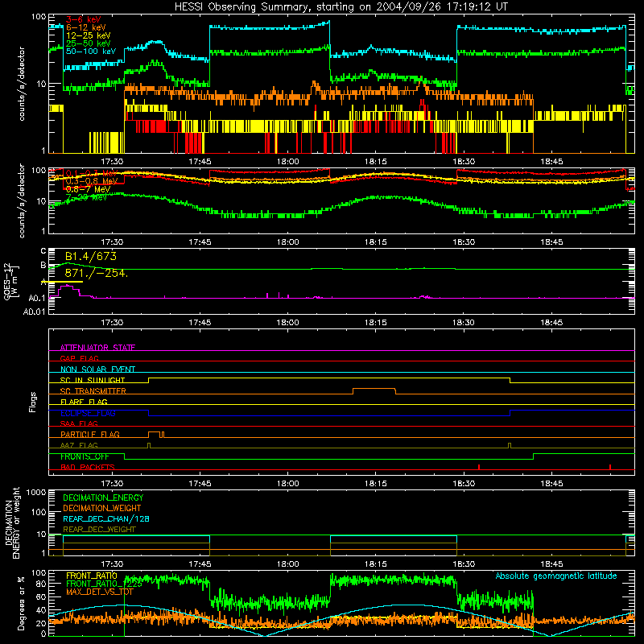Click 17:30 tick under the Flags panel
Image resolution: width=644 pixels, height=644 pixels.
112,484
